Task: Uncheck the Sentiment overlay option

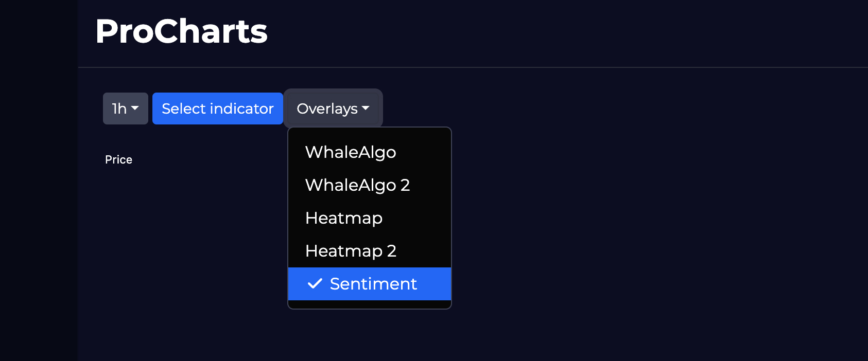Action: 370,284
